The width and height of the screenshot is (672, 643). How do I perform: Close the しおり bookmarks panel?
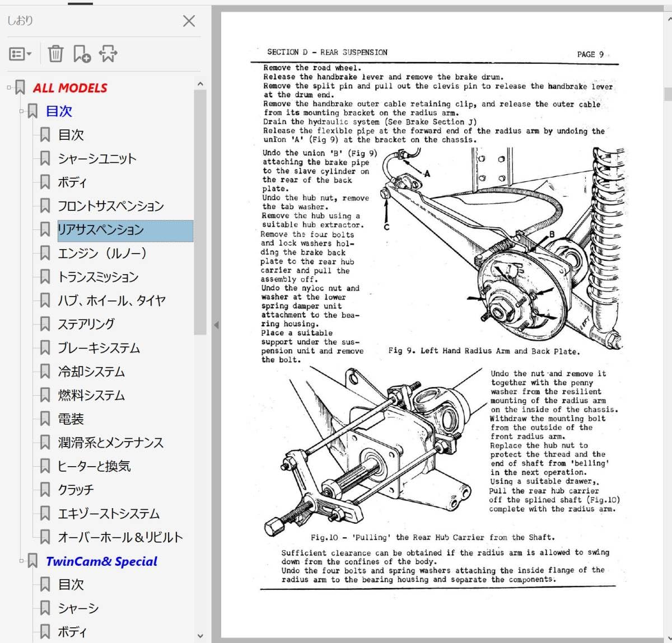189,21
